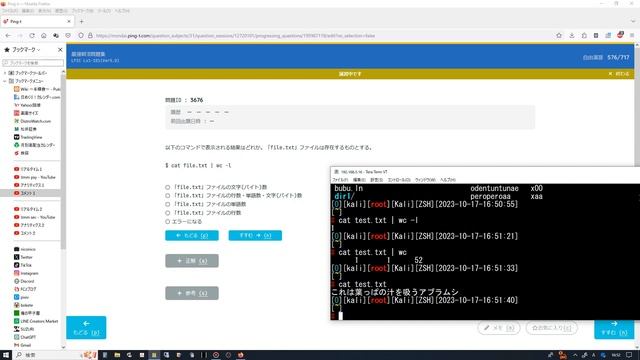
Task: Click the メモ pill button
Action: tap(499, 328)
